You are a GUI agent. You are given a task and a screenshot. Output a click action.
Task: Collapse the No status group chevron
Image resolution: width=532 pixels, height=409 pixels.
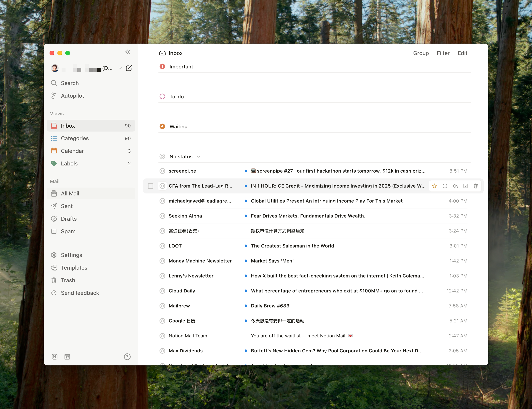coord(199,157)
